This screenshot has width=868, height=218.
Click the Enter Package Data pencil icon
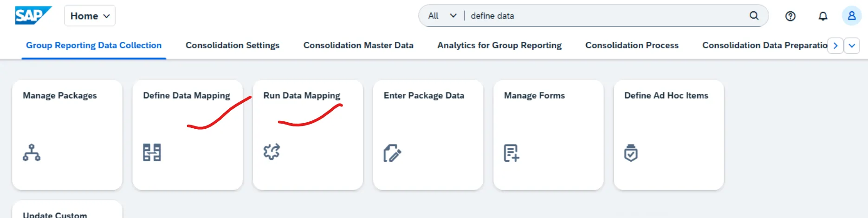click(x=392, y=153)
